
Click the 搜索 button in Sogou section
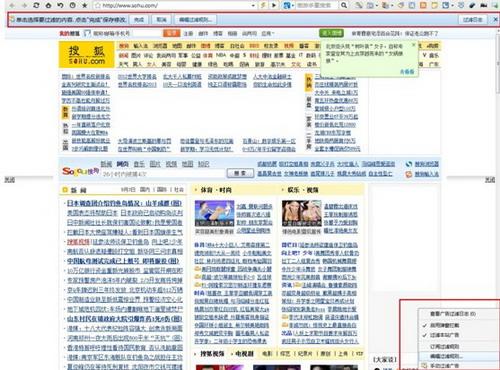[x=240, y=173]
